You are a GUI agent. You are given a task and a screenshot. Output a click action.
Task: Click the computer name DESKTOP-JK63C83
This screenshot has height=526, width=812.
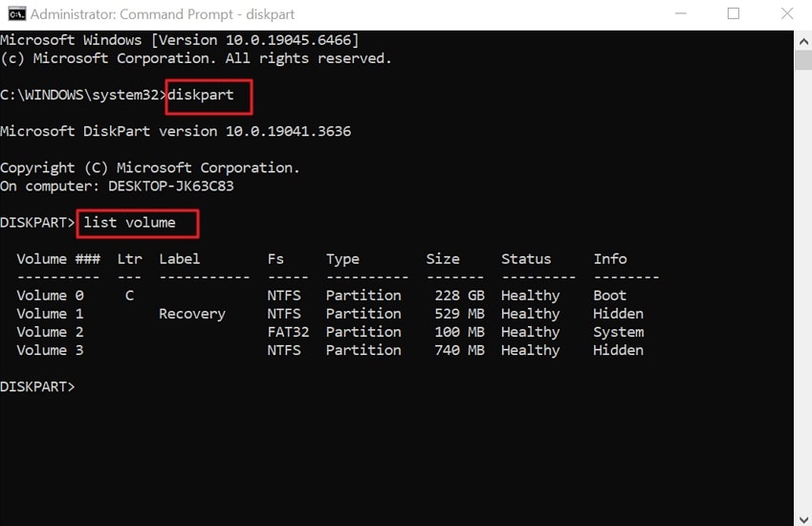[x=171, y=186]
